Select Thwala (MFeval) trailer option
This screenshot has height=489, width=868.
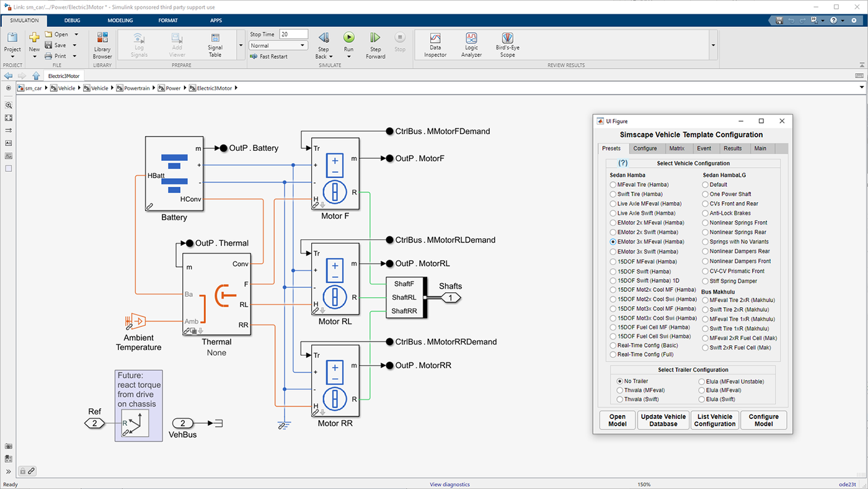(620, 390)
